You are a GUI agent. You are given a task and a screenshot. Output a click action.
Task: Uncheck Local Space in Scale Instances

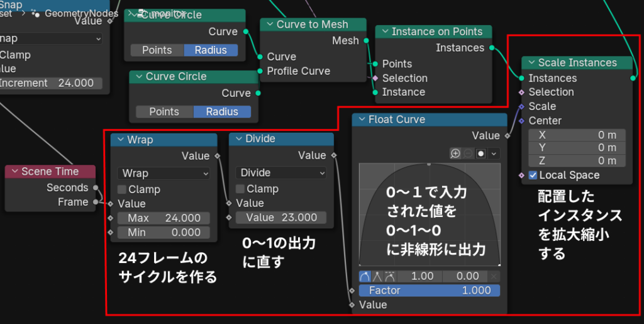point(533,176)
